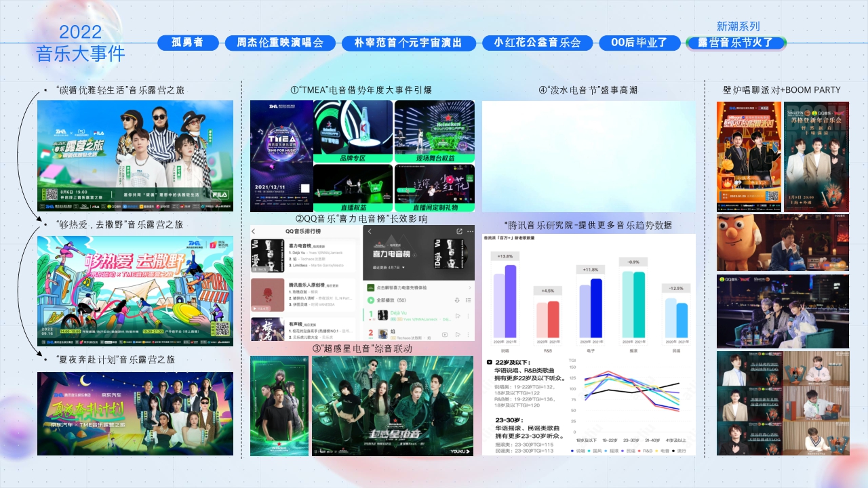This screenshot has height=488, width=868.
Task: Click the red R&B legend dot in chart
Action: tap(639, 451)
